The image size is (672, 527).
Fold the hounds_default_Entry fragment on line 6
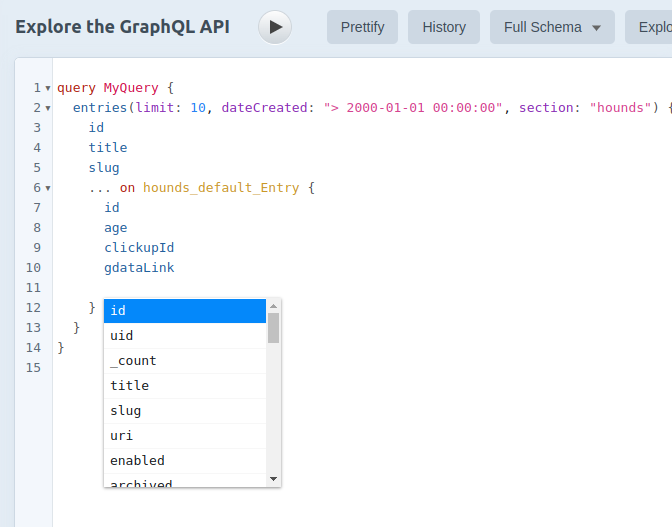(48, 188)
